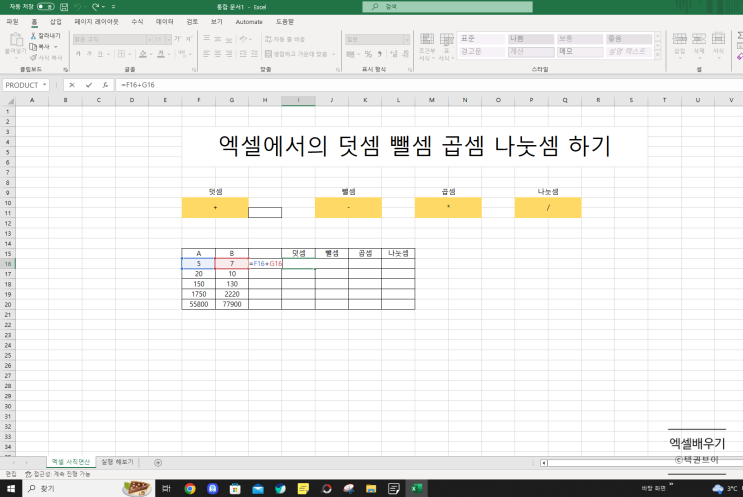This screenshot has height=497, width=743.
Task: Click the Paste clipboard icon
Action: [x=16, y=40]
